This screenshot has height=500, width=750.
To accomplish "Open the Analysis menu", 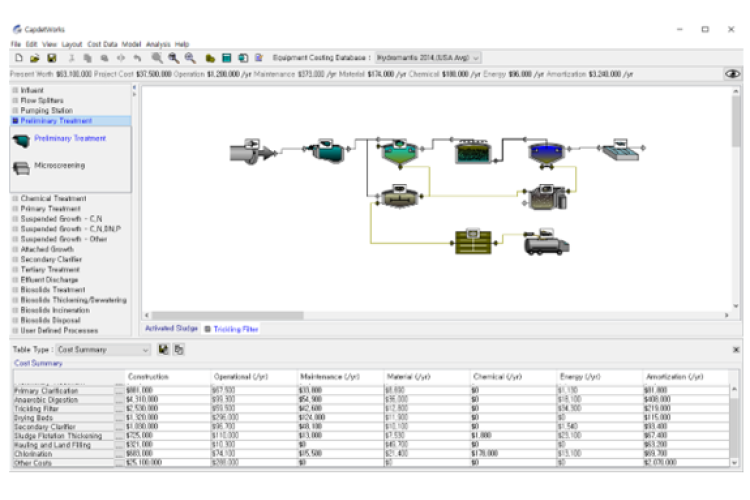I will 157,44.
